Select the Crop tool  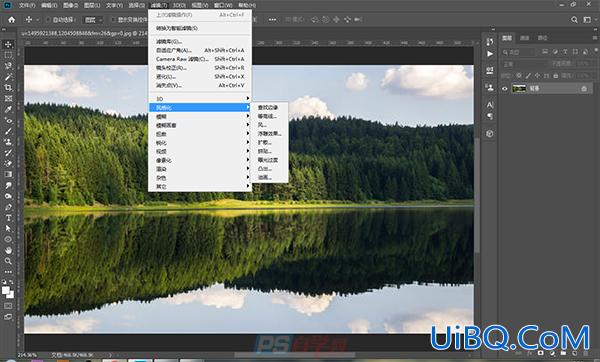(x=8, y=88)
